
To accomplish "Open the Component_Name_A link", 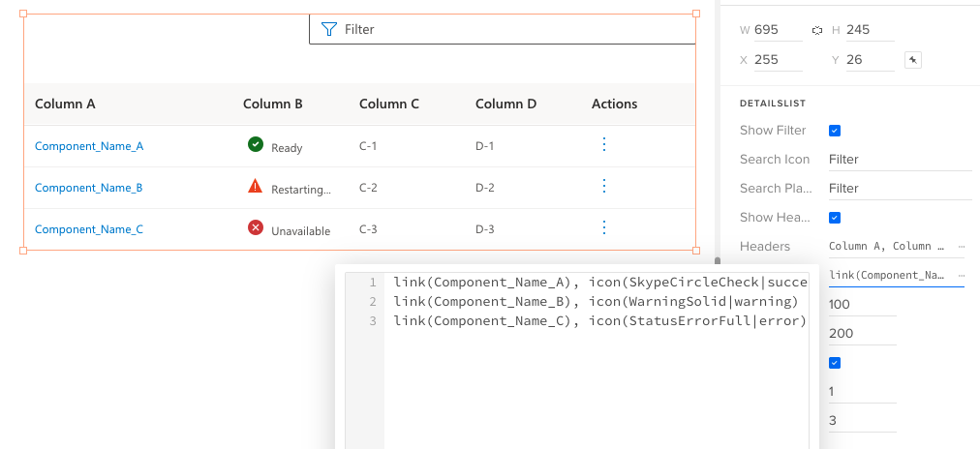I will 89,146.
